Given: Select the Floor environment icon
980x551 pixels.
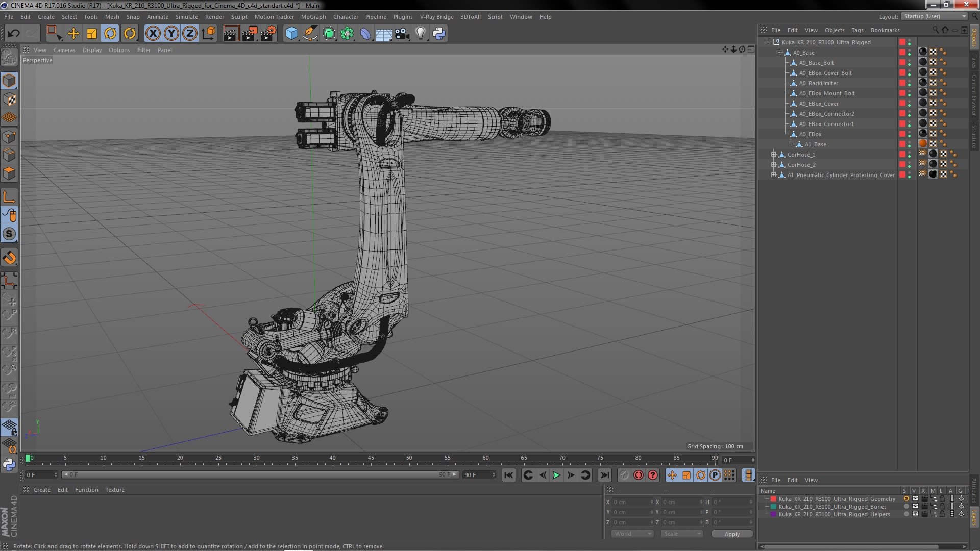Looking at the screenshot, I should [x=383, y=34].
